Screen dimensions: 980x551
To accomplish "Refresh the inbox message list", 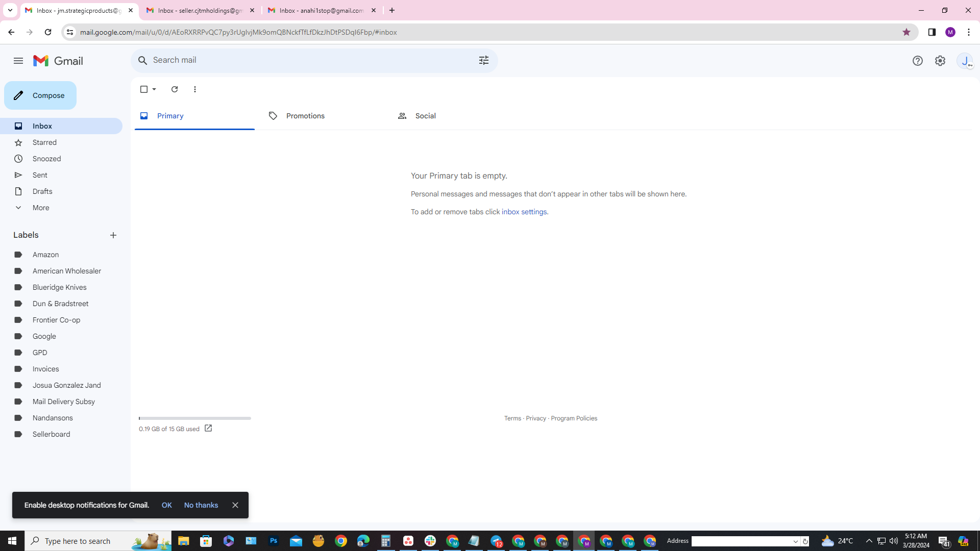I will [175, 89].
